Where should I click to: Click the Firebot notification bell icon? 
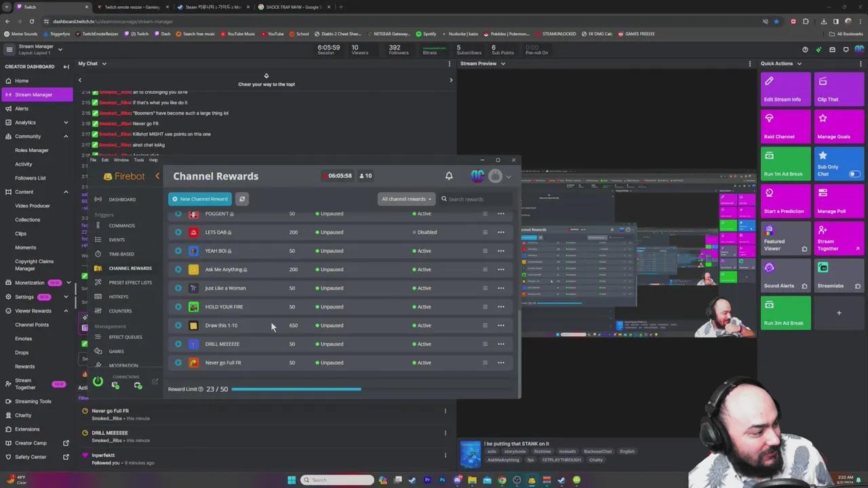448,176
